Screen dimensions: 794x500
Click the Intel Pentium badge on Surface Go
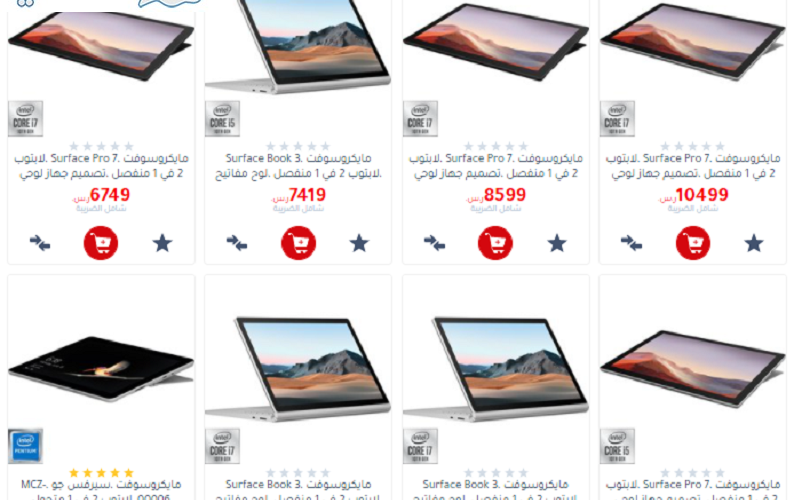25,446
